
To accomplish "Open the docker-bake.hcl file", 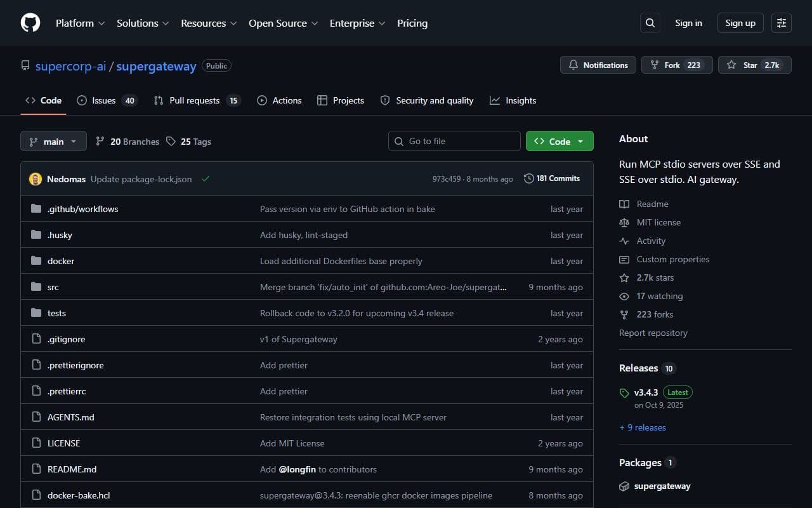I will [79, 495].
